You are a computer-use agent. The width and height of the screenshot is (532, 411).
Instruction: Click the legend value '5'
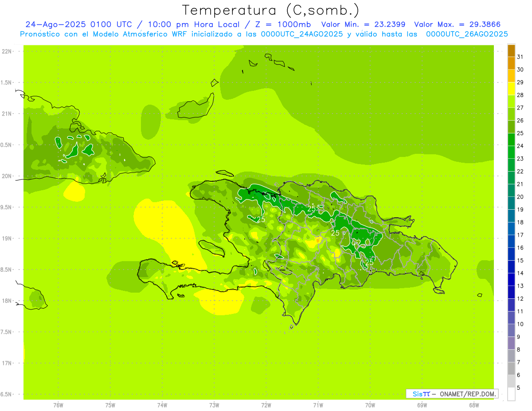coord(519,388)
